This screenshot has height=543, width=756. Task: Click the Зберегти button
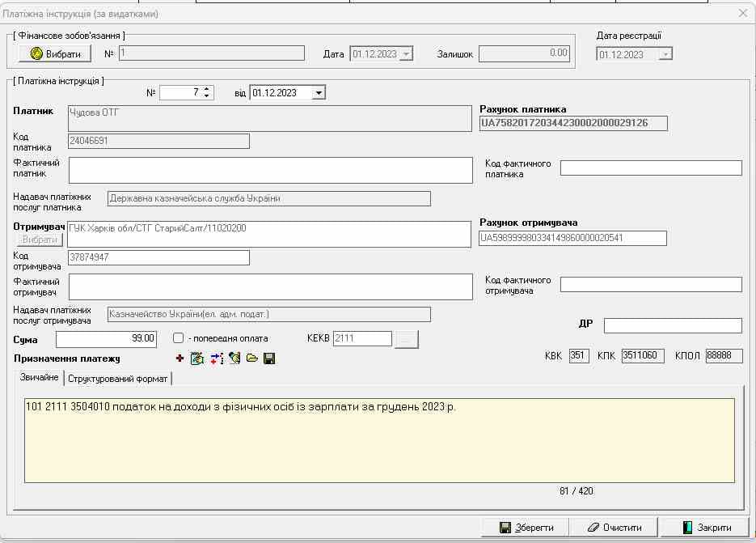pyautogui.click(x=526, y=528)
